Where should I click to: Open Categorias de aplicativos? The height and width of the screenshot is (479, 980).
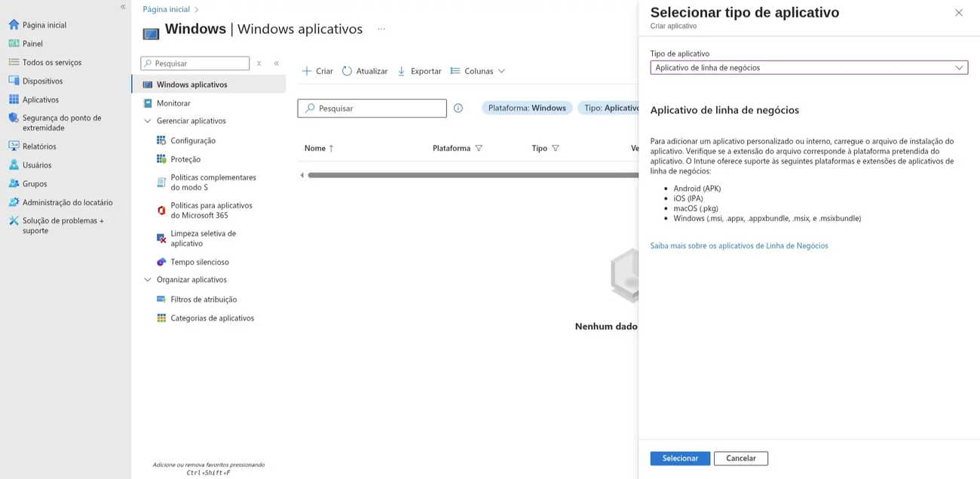point(205,318)
